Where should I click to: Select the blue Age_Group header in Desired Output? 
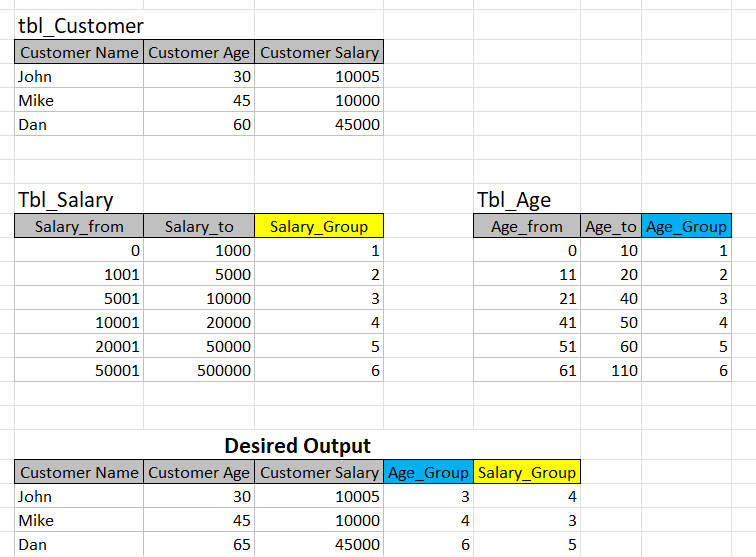tap(429, 472)
